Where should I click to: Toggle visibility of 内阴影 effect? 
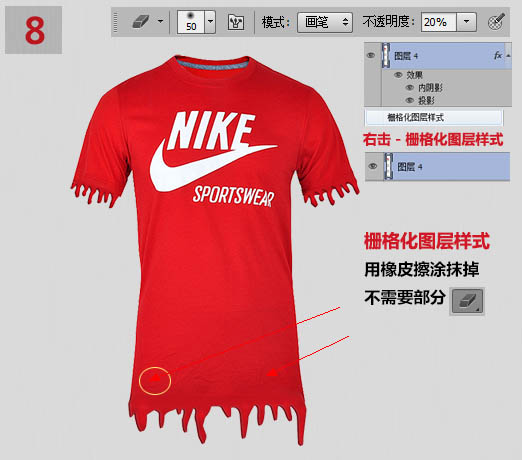(410, 88)
